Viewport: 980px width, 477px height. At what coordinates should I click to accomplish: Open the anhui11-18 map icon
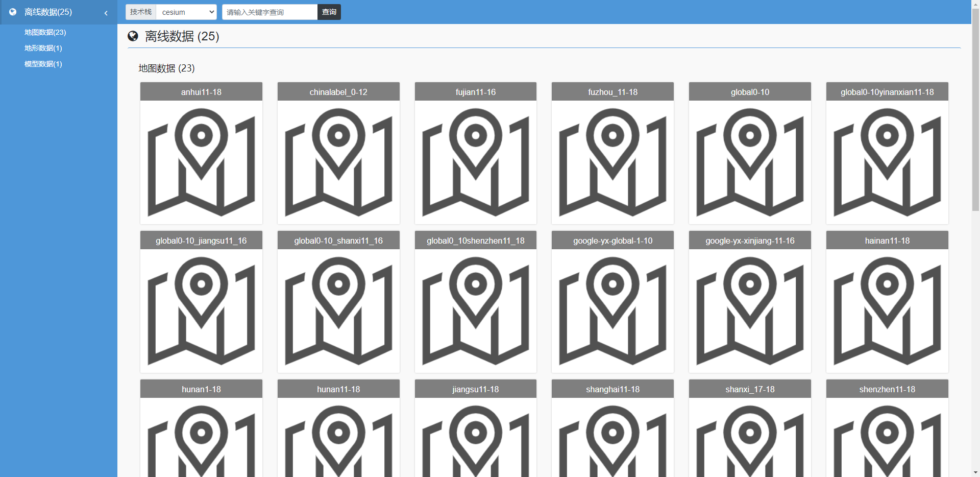pyautogui.click(x=201, y=162)
